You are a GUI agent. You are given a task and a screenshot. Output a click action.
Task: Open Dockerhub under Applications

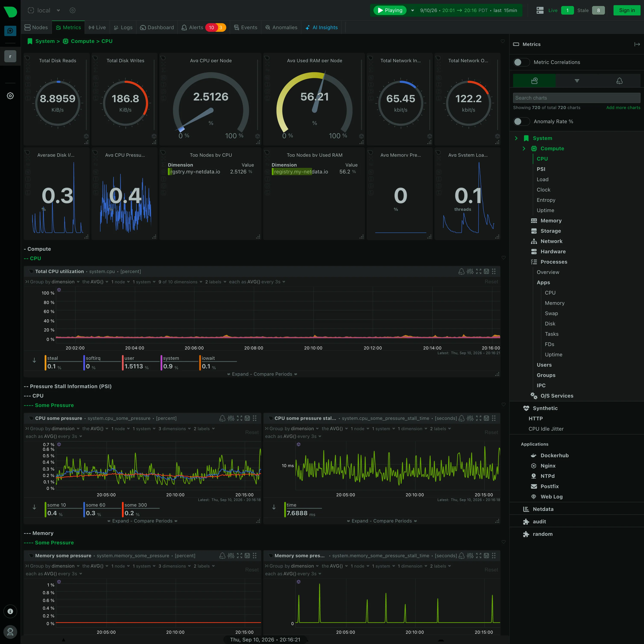pos(554,455)
